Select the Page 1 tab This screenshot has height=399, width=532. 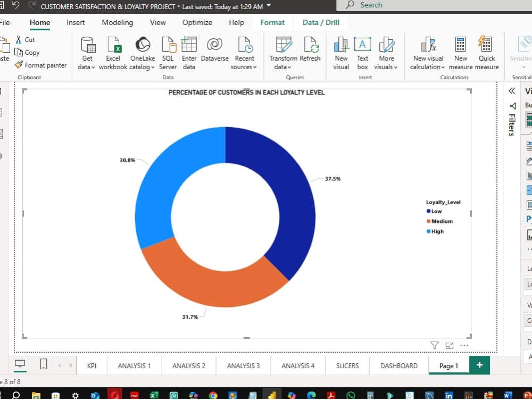(448, 366)
